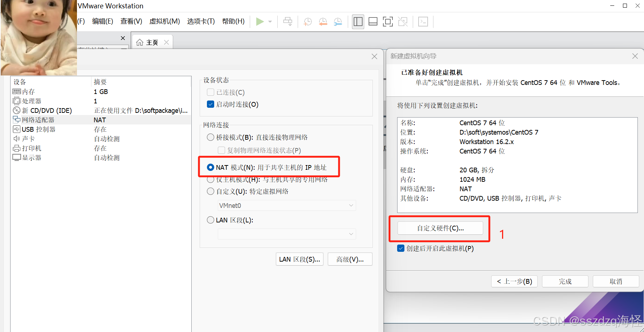This screenshot has height=332, width=644.
Task: Select NAT 模式(N) radio button
Action: coord(211,167)
